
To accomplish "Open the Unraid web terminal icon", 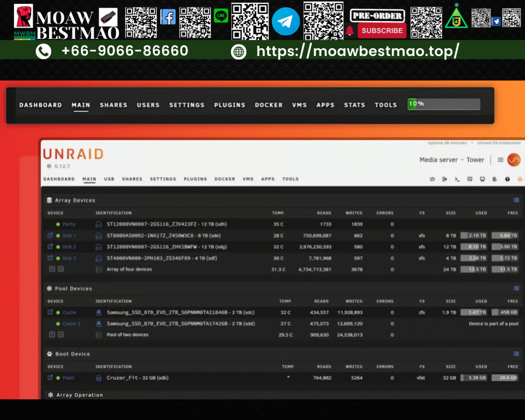I will point(457,179).
